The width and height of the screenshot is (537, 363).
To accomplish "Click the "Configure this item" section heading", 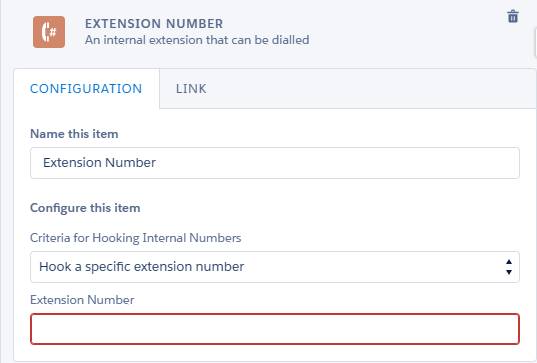I will point(85,208).
